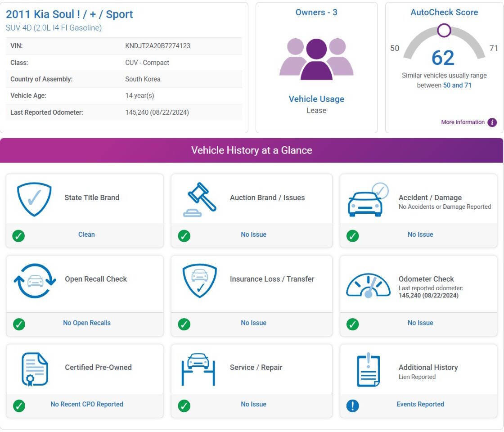
Task: Click the blue exclamation alert by Events Reported
Action: coord(353,406)
